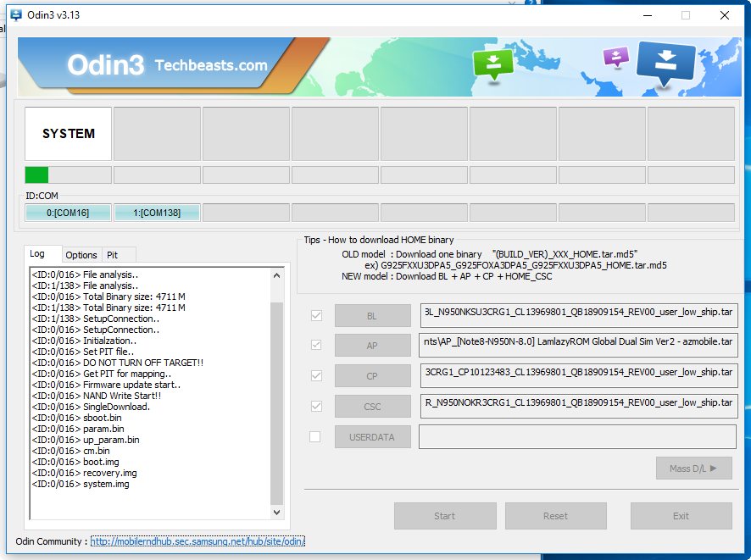
Task: Minimize the Odin3 window
Action: (648, 15)
